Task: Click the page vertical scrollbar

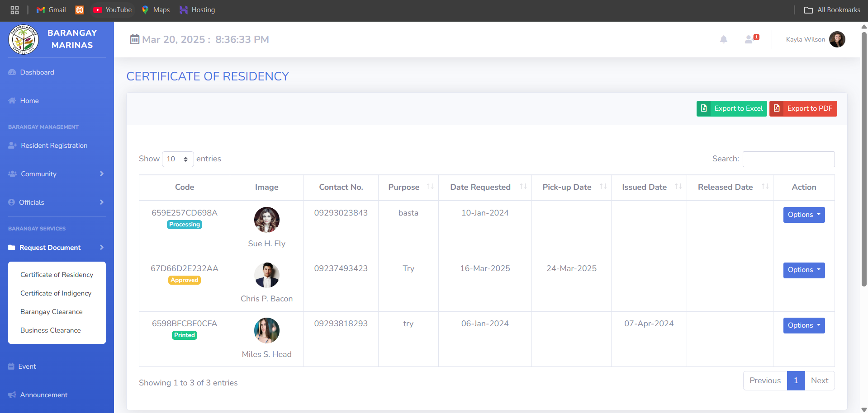Action: (x=864, y=158)
